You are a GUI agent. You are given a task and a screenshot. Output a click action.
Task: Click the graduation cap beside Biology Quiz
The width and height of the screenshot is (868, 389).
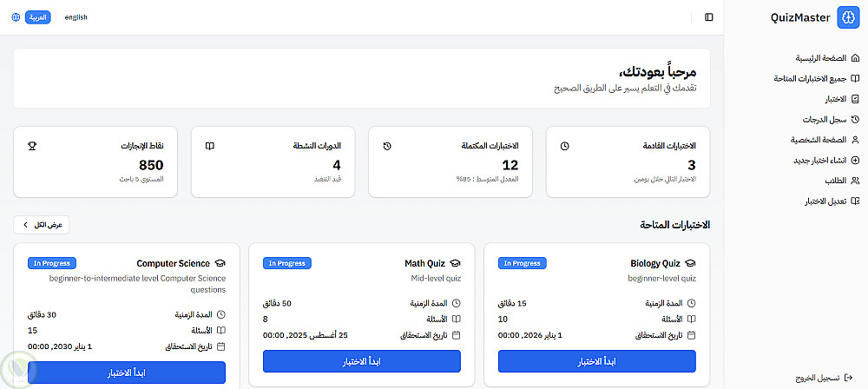point(690,263)
